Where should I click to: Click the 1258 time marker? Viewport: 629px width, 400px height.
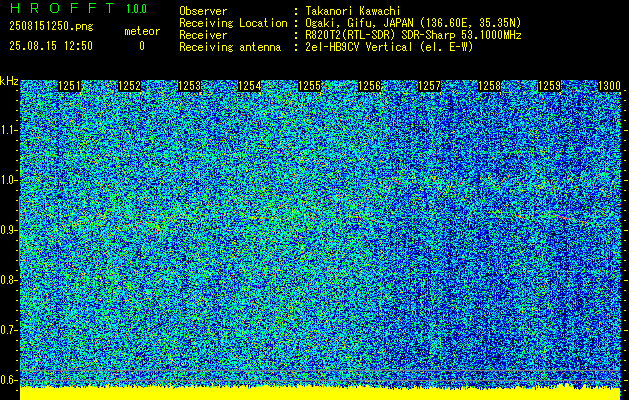click(x=489, y=86)
